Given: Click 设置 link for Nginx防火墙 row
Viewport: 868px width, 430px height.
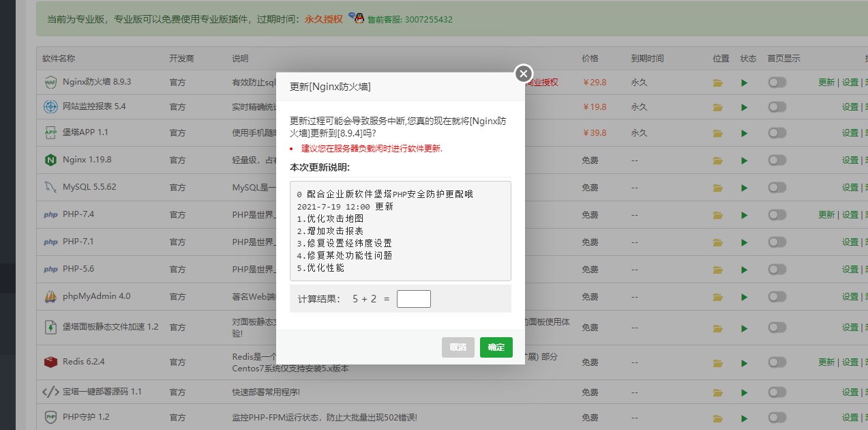Looking at the screenshot, I should 850,82.
